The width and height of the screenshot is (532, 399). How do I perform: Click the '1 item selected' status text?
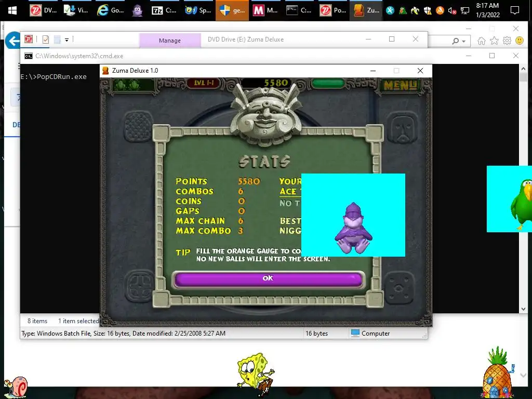78,321
